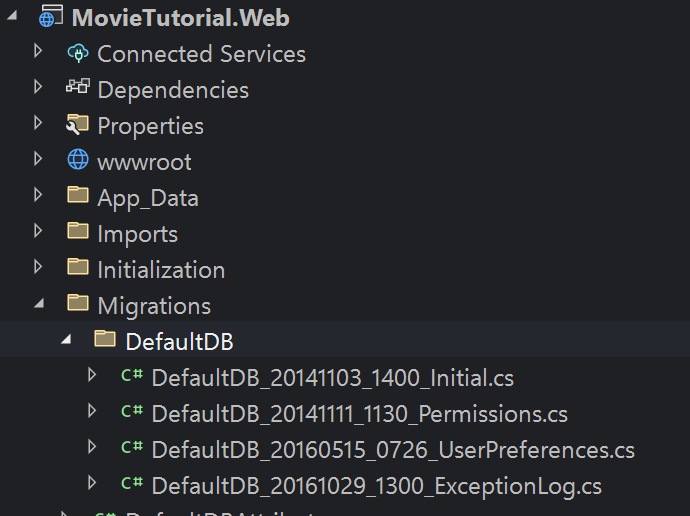Collapse the DefaultDB folder arrow
The width and height of the screenshot is (690, 516).
click(66, 341)
